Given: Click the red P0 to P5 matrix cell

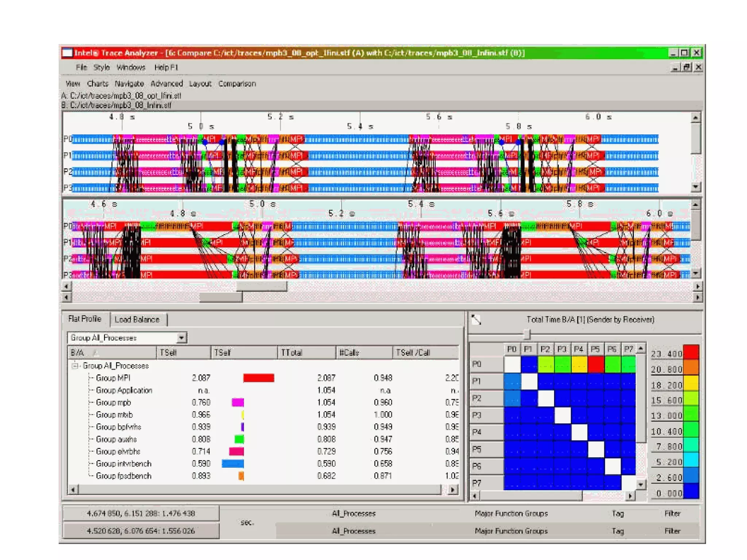Looking at the screenshot, I should click(596, 364).
